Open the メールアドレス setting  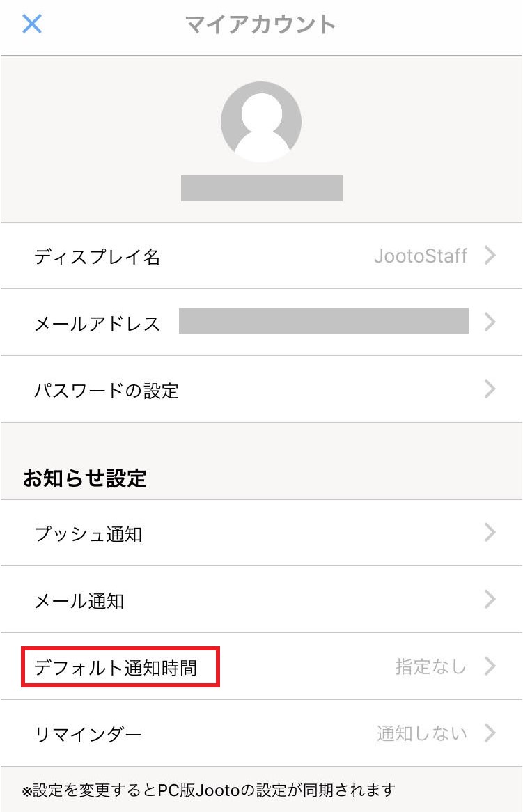tap(97, 323)
